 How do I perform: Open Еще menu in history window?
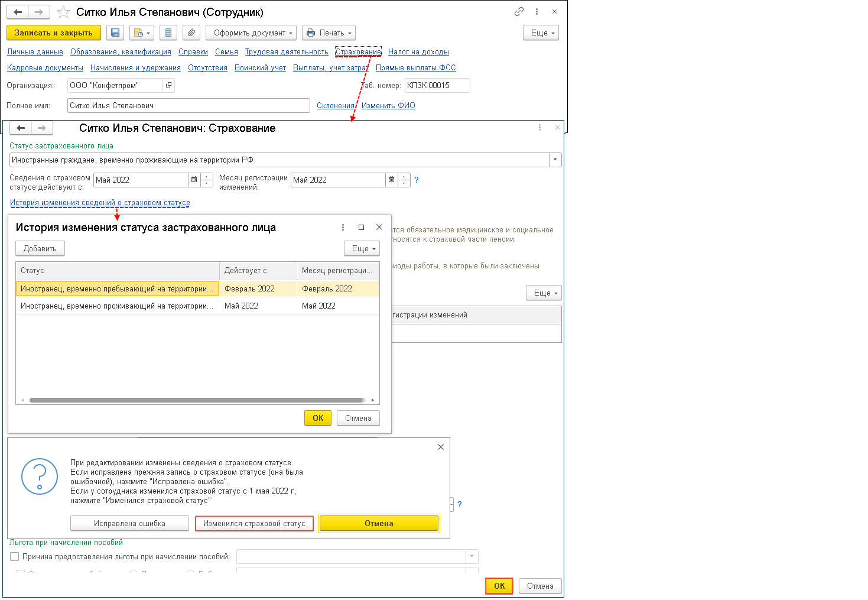pyautogui.click(x=362, y=248)
